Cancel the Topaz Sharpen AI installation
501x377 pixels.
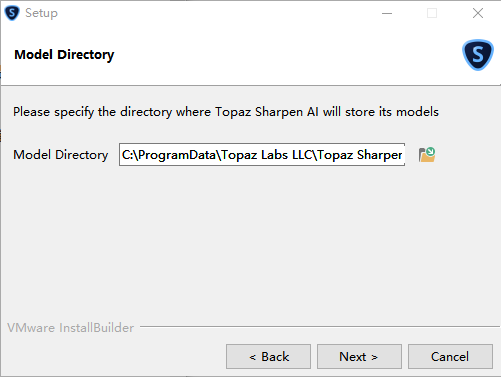(450, 357)
